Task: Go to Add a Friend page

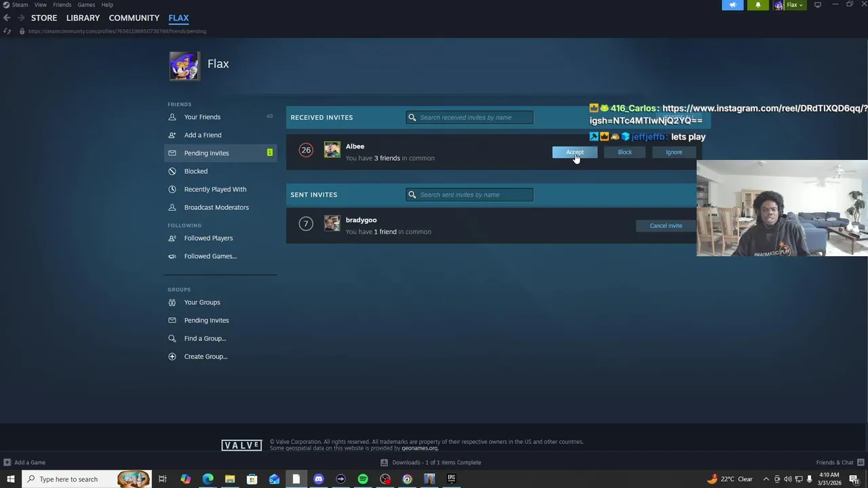Action: coord(203,135)
